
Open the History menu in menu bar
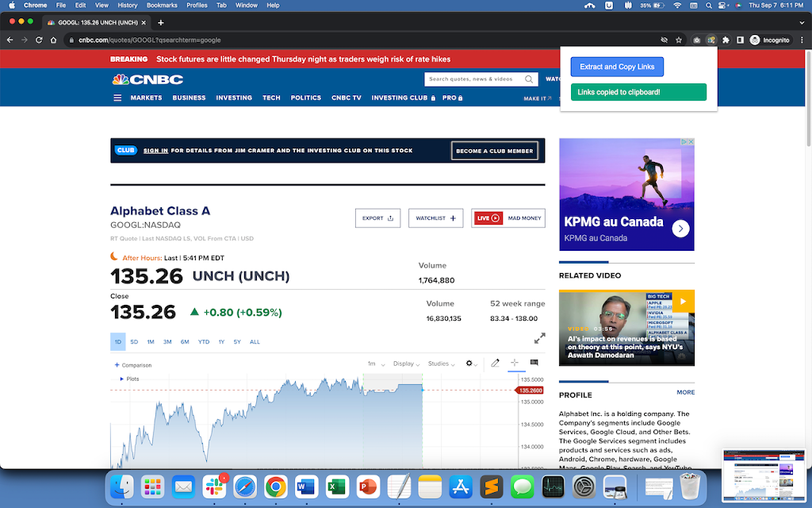click(128, 6)
